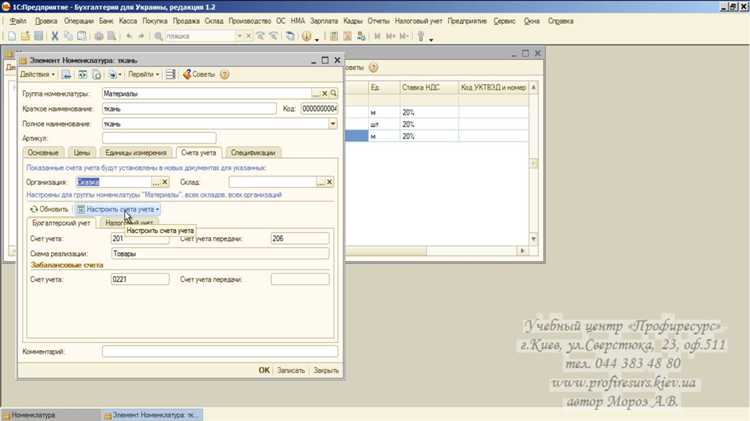Click the Записать button

291,370
